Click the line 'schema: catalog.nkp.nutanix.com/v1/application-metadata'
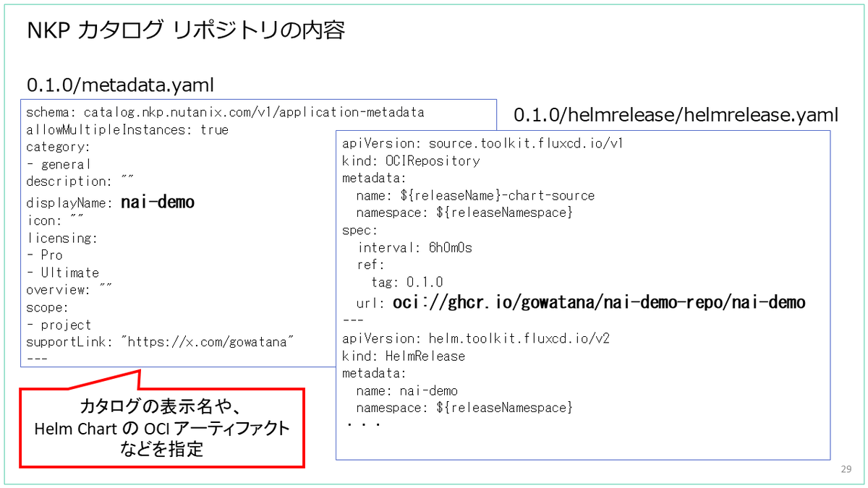The width and height of the screenshot is (868, 488). coord(225,113)
